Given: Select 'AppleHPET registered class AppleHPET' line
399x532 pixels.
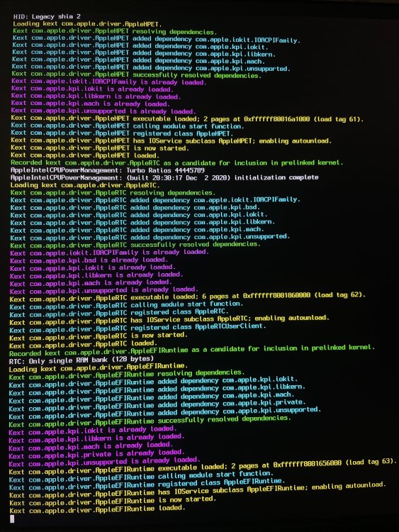Looking at the screenshot, I should click(x=122, y=133).
